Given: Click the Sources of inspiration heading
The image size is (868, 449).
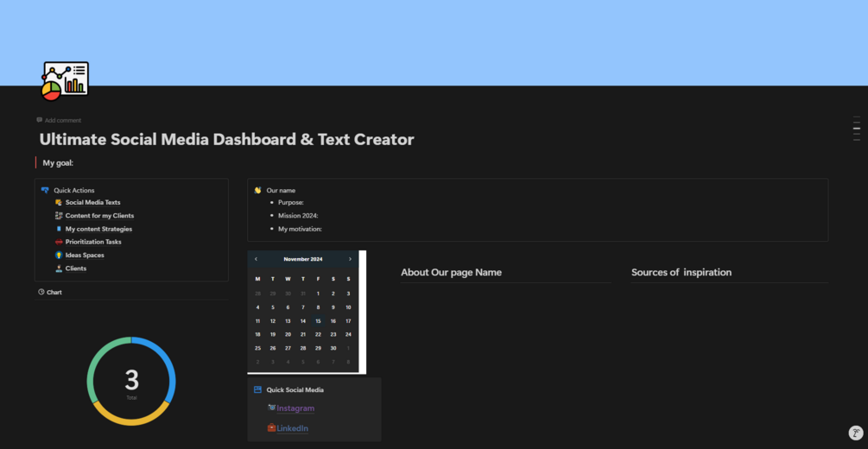Looking at the screenshot, I should click(681, 272).
